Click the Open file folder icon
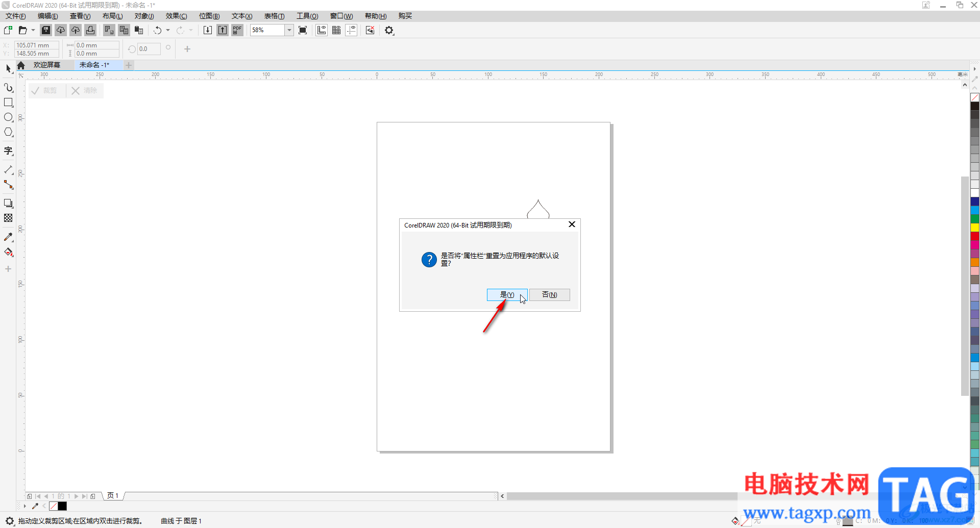The width and height of the screenshot is (980, 528). pos(22,30)
